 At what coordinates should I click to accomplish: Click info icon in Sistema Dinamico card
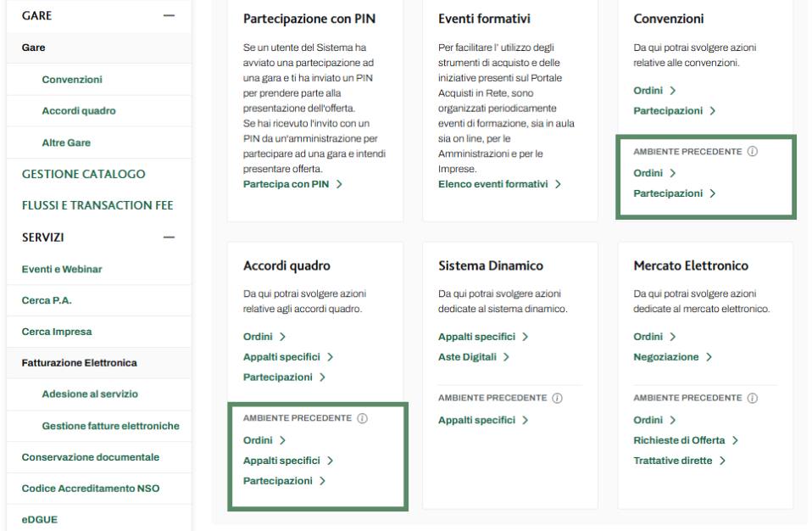[557, 398]
